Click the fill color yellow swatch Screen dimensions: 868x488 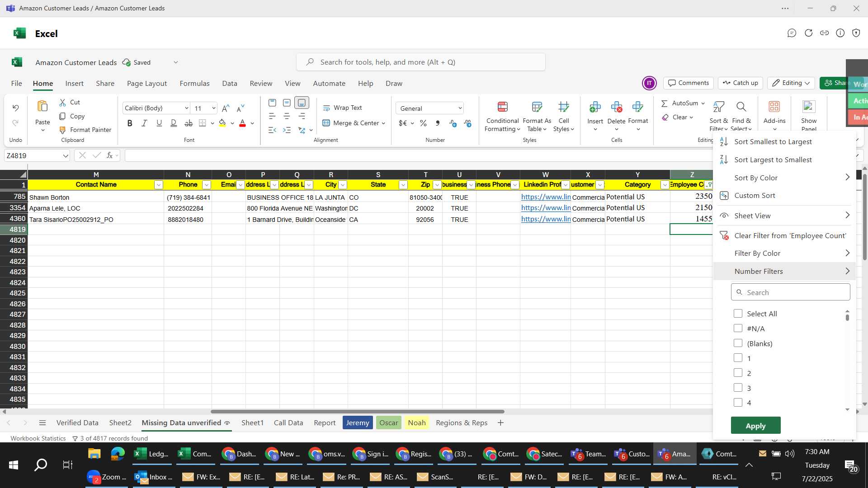pos(222,123)
